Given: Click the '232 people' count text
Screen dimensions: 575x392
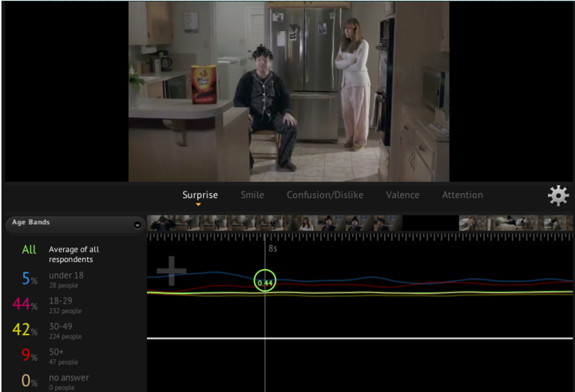Looking at the screenshot, I should coord(65,311).
